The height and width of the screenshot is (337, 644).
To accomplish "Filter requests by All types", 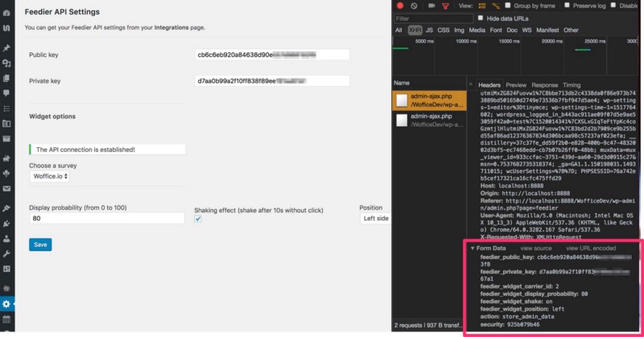I will click(398, 30).
